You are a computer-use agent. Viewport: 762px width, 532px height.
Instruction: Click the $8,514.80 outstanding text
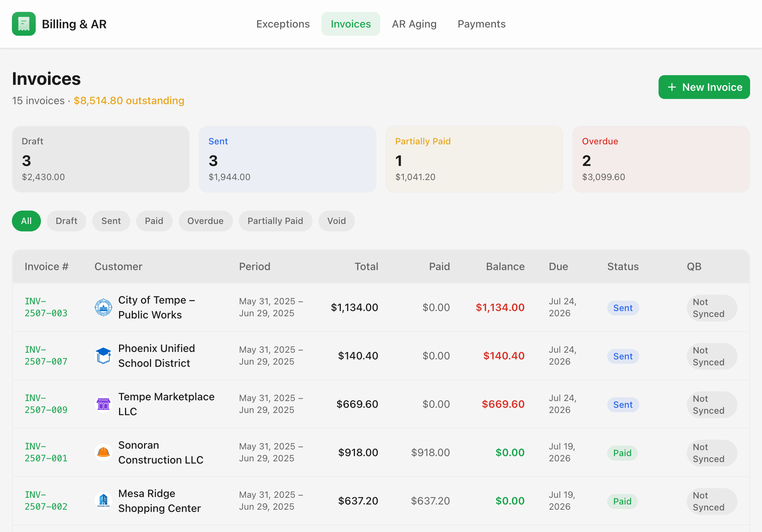129,100
